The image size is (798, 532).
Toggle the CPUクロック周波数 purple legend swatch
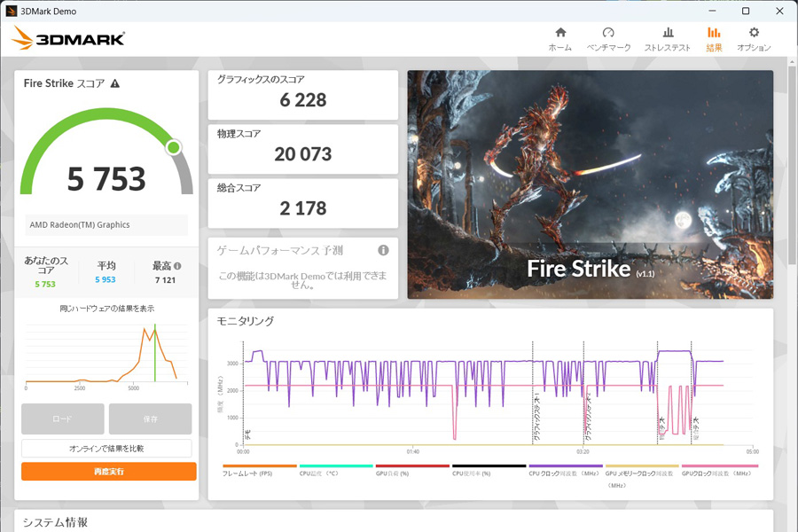(566, 465)
